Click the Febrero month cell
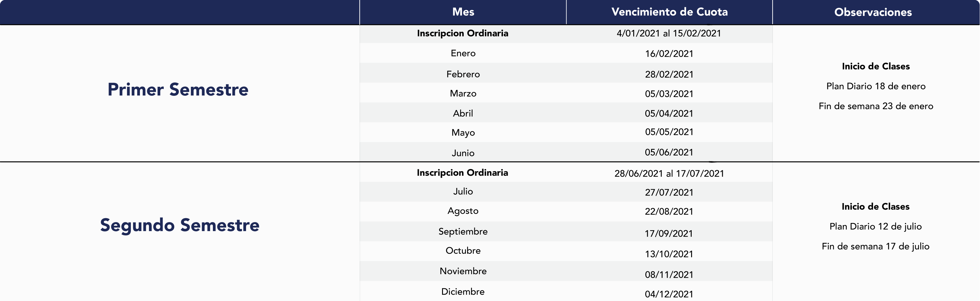The width and height of the screenshot is (980, 301). tap(463, 74)
